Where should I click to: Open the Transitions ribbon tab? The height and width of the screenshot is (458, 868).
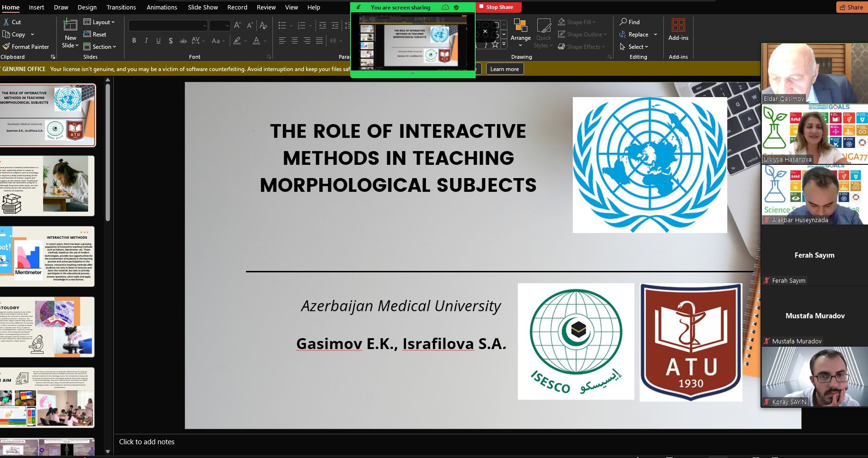tap(121, 7)
